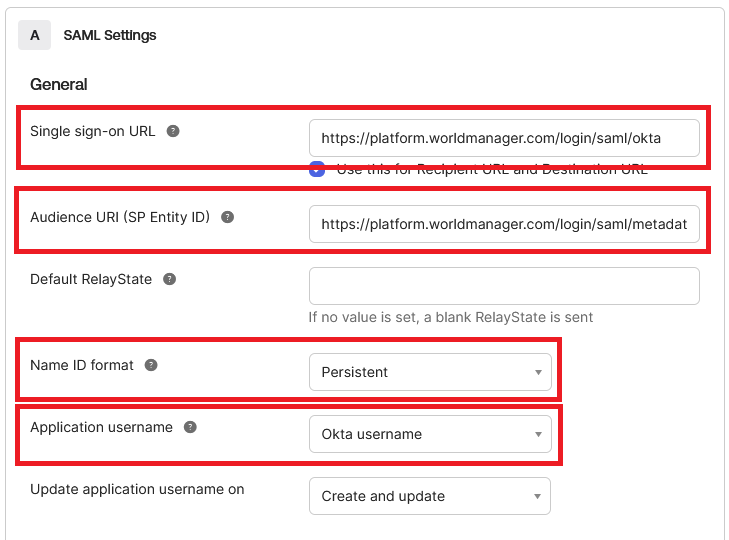This screenshot has height=540, width=729.
Task: Click 'Update application username on' label
Action: point(137,489)
